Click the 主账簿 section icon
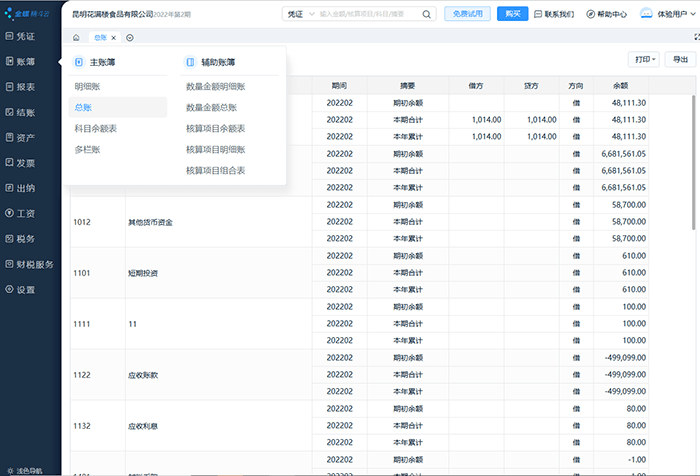This screenshot has width=700, height=476. point(79,62)
